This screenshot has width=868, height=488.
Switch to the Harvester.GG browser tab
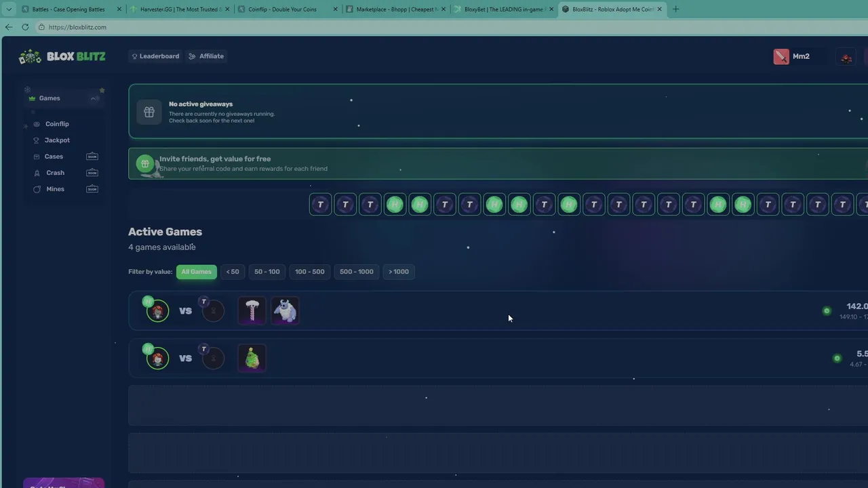coord(181,9)
